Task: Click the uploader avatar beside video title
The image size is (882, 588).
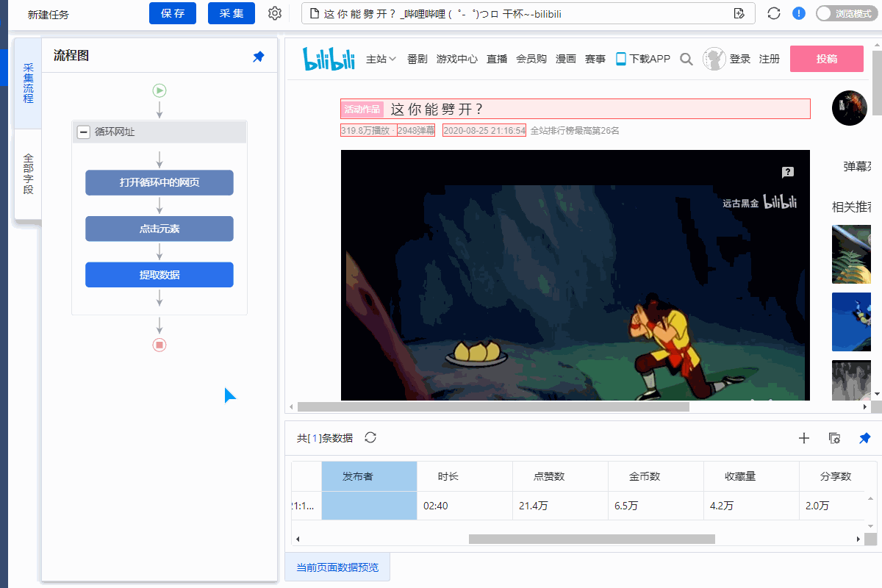Action: pos(850,108)
